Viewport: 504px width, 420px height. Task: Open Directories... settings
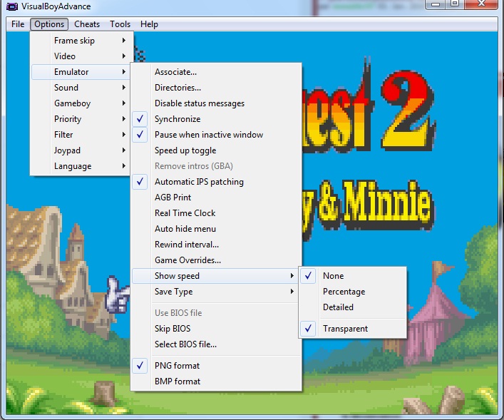click(x=216, y=88)
